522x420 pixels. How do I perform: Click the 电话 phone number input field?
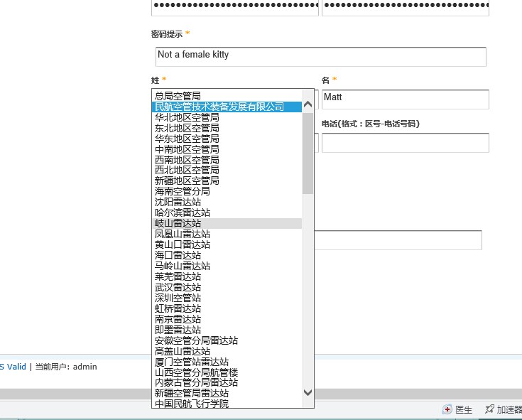click(405, 143)
